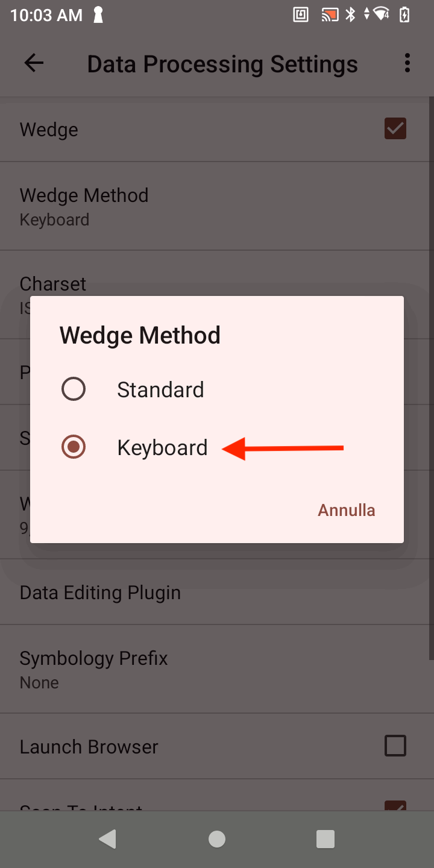Enable the Launch Browser checkbox
Screen dimensions: 434x868
pyautogui.click(x=395, y=746)
